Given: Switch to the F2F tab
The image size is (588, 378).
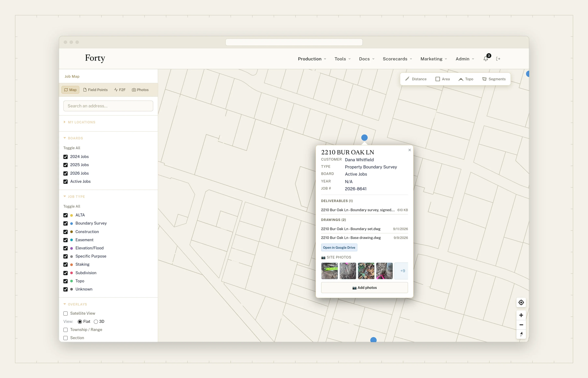Looking at the screenshot, I should coord(120,90).
